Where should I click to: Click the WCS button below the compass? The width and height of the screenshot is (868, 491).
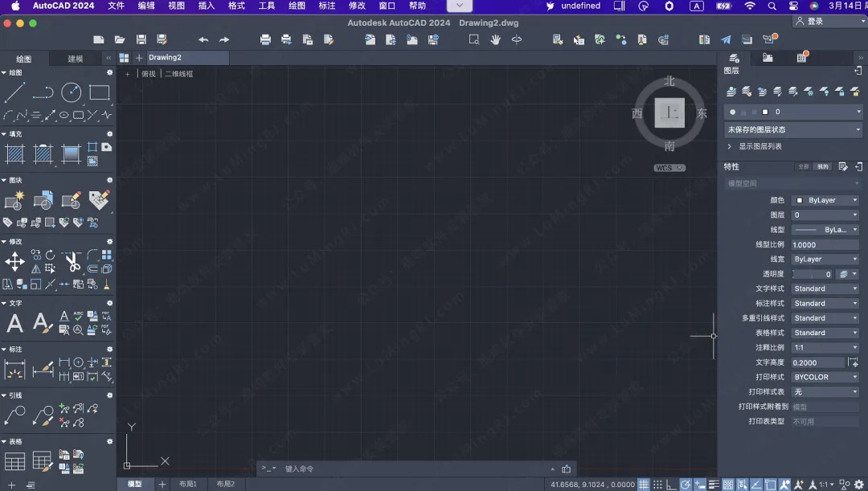click(x=669, y=168)
